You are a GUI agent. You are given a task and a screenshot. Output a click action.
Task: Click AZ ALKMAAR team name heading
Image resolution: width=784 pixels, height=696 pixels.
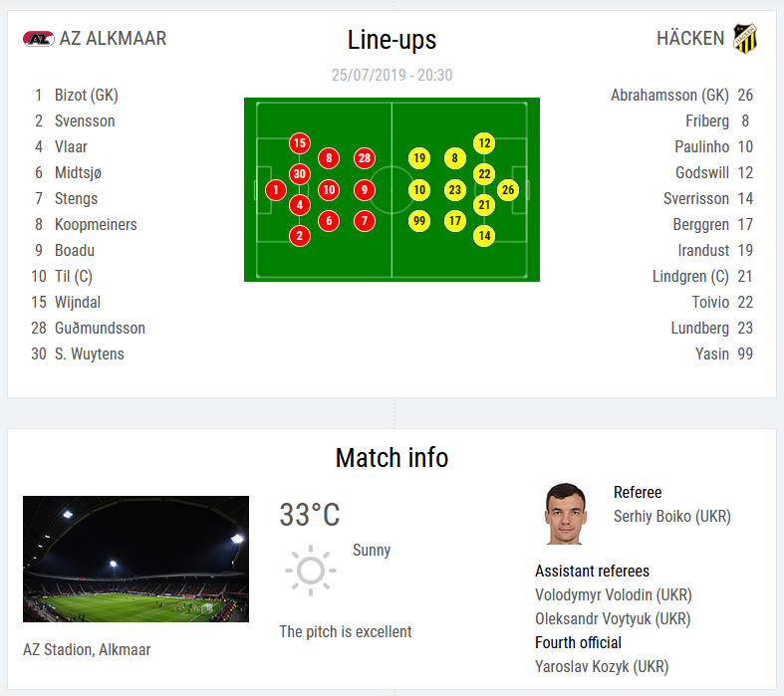point(113,39)
